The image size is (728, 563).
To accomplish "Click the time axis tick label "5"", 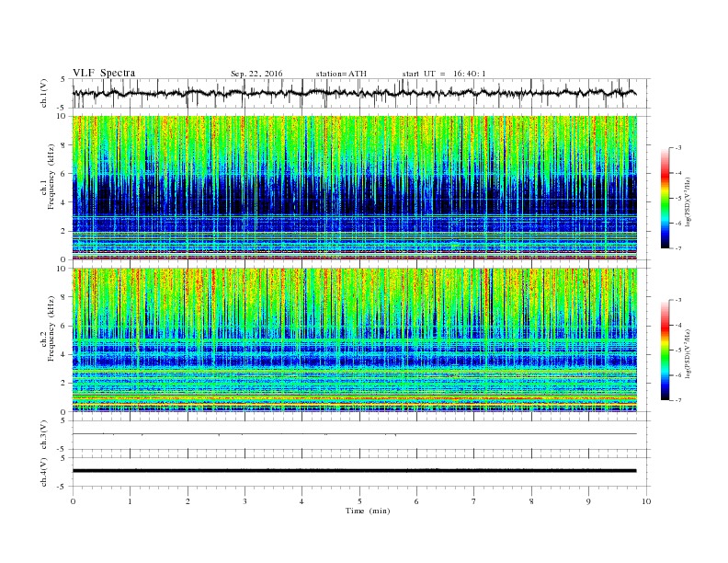I will pyautogui.click(x=359, y=501).
